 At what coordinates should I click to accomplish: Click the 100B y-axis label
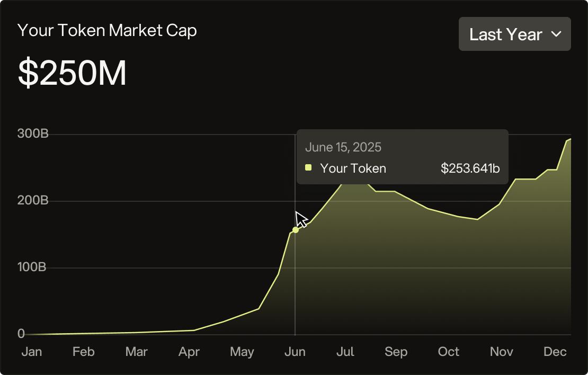pyautogui.click(x=32, y=267)
